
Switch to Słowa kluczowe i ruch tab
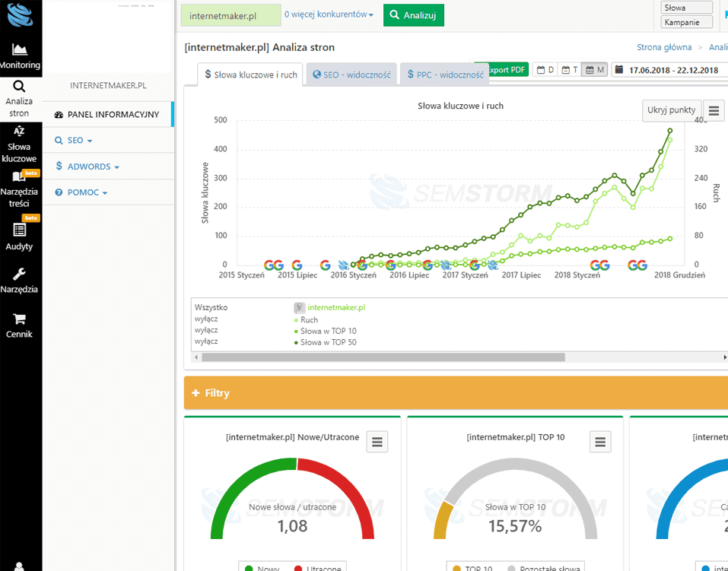250,75
